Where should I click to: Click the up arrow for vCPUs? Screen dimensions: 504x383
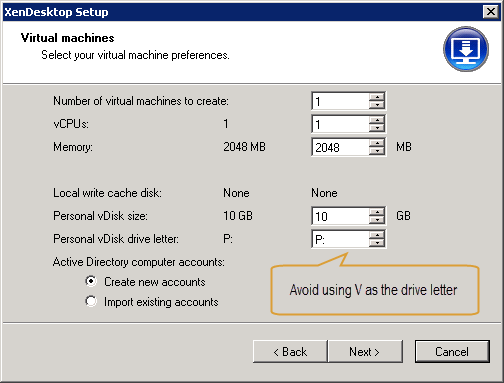click(x=377, y=120)
